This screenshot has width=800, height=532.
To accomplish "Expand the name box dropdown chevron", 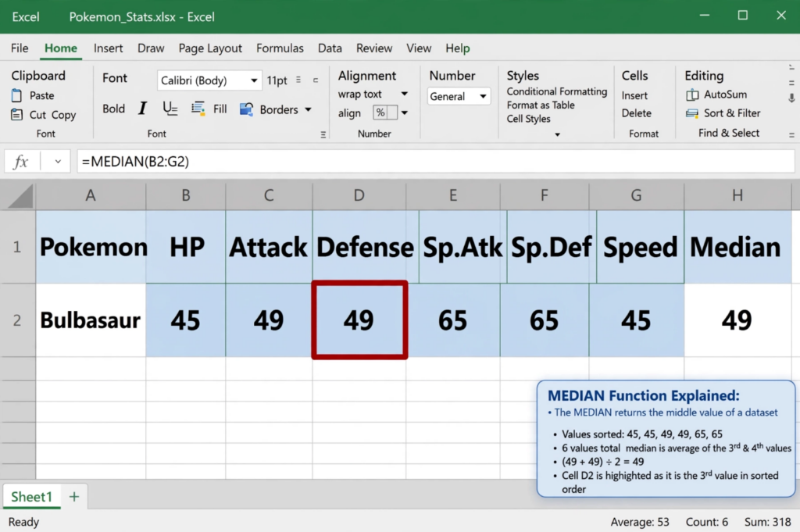I will 58,162.
